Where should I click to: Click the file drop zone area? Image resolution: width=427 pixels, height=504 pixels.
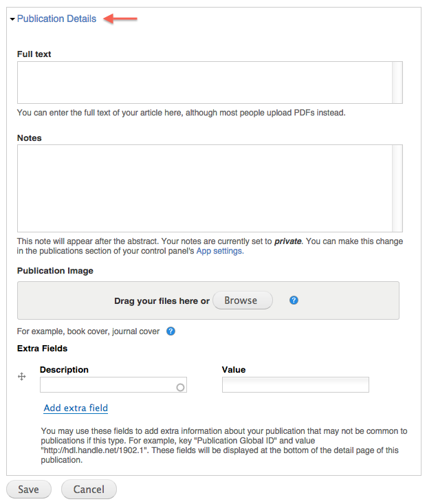tap(208, 300)
